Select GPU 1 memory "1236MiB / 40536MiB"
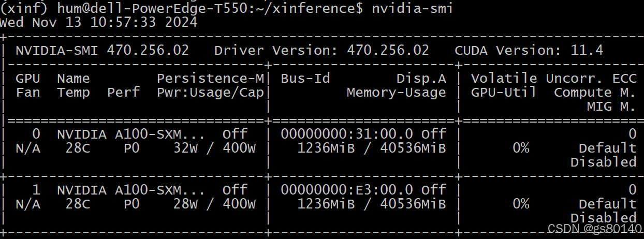The height and width of the screenshot is (239, 644). pyautogui.click(x=372, y=204)
